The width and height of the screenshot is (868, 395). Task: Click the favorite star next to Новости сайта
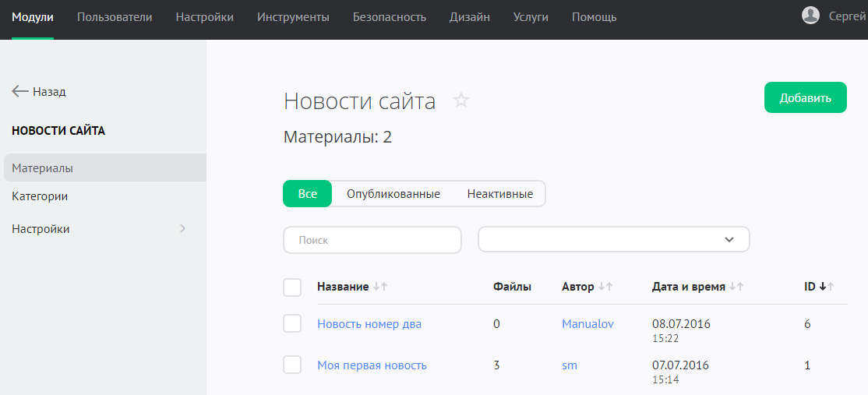pos(461,101)
